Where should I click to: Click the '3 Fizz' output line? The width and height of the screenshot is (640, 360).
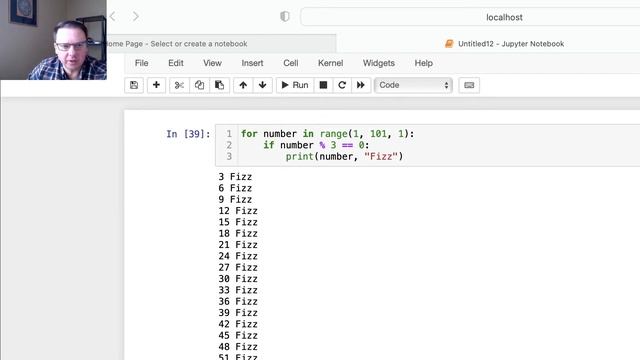tap(235, 177)
